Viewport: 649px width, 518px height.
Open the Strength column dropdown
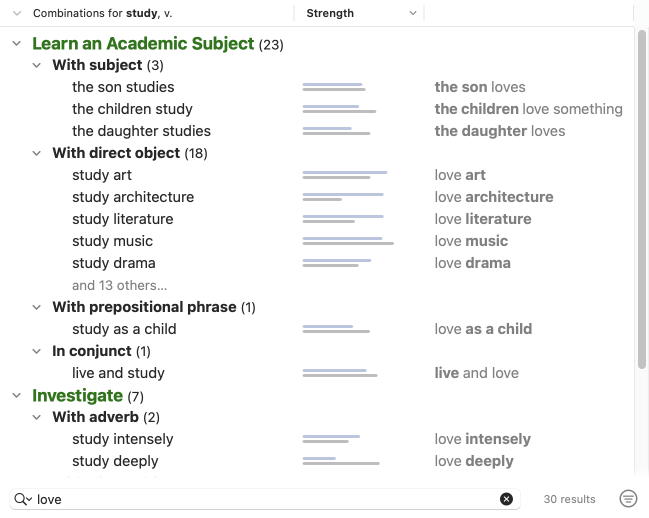414,14
